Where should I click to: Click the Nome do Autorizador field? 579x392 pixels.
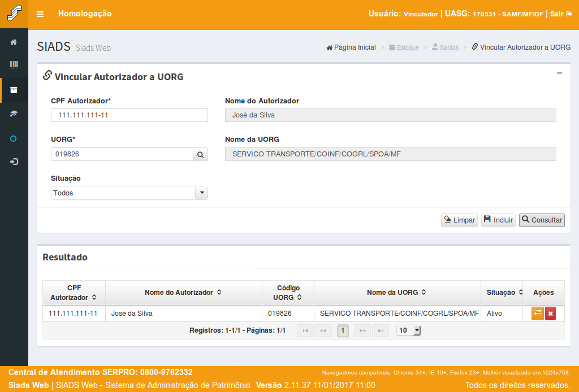[x=390, y=115]
